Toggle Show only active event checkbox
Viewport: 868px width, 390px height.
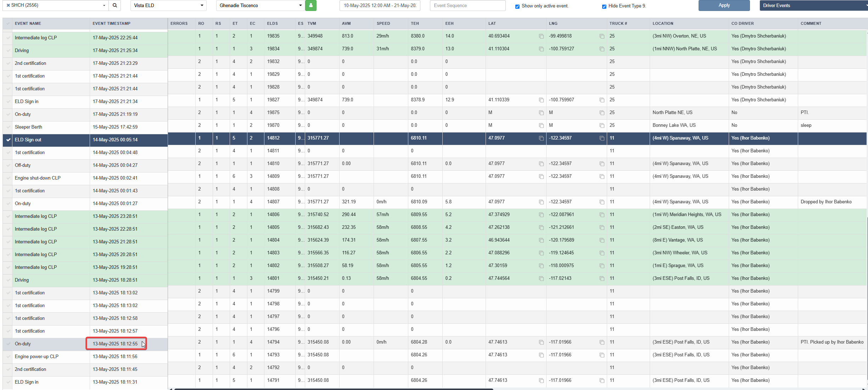[517, 6]
